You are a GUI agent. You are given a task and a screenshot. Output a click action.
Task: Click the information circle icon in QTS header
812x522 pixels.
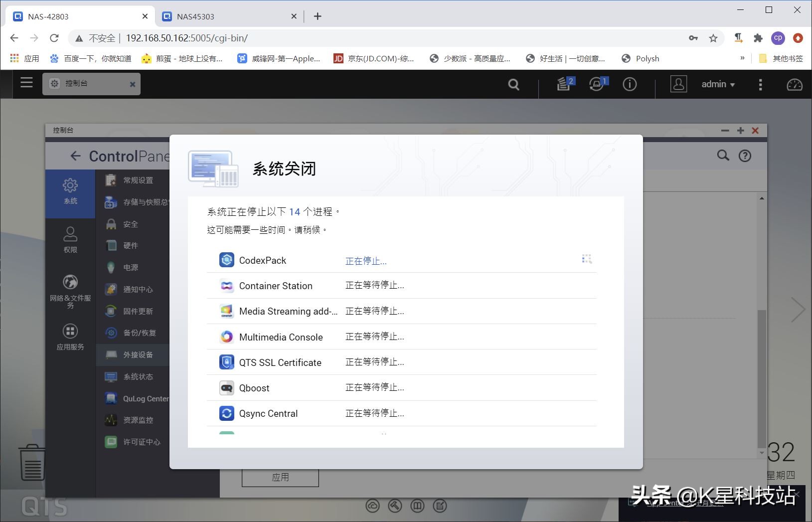pos(630,84)
